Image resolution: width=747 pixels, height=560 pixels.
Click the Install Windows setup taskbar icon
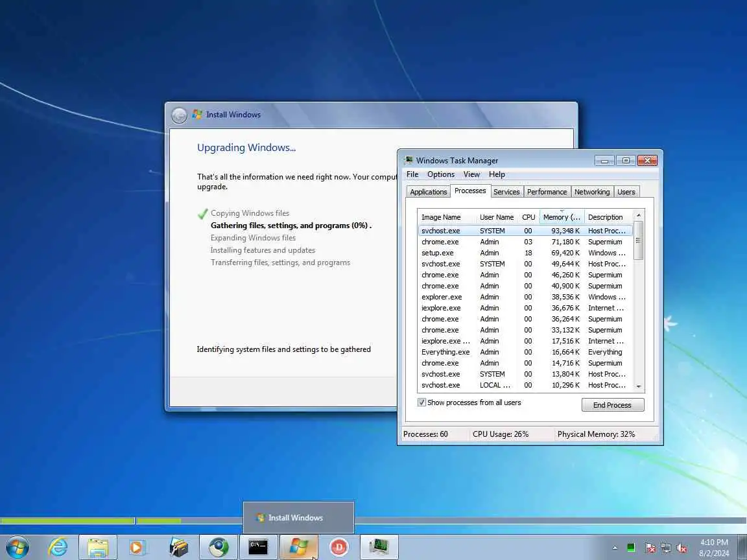pos(299,546)
